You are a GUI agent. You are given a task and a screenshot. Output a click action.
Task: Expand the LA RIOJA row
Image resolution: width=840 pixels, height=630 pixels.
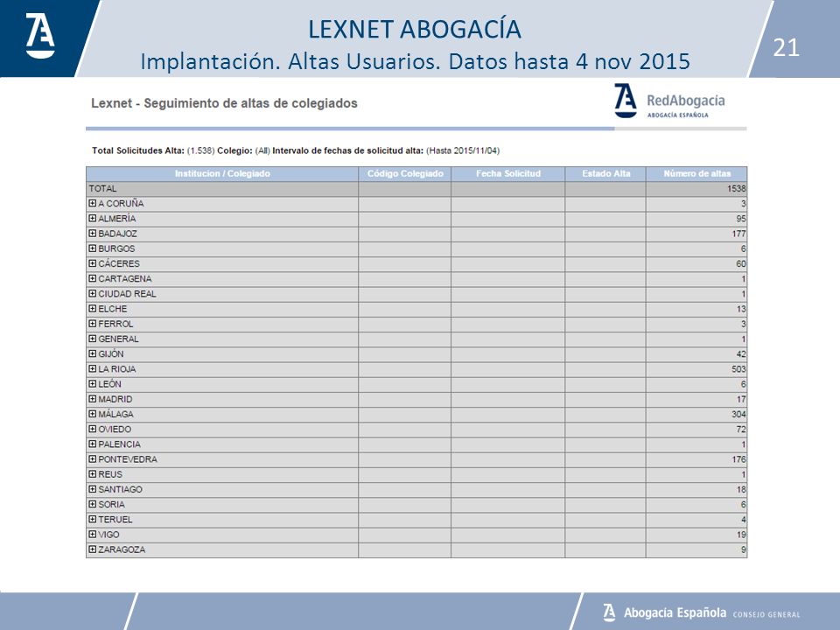93,368
